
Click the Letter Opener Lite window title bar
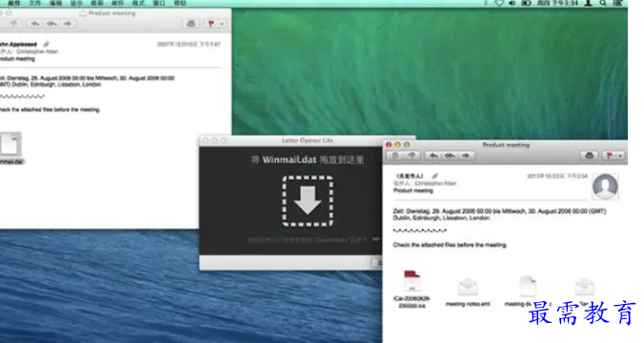coord(307,140)
